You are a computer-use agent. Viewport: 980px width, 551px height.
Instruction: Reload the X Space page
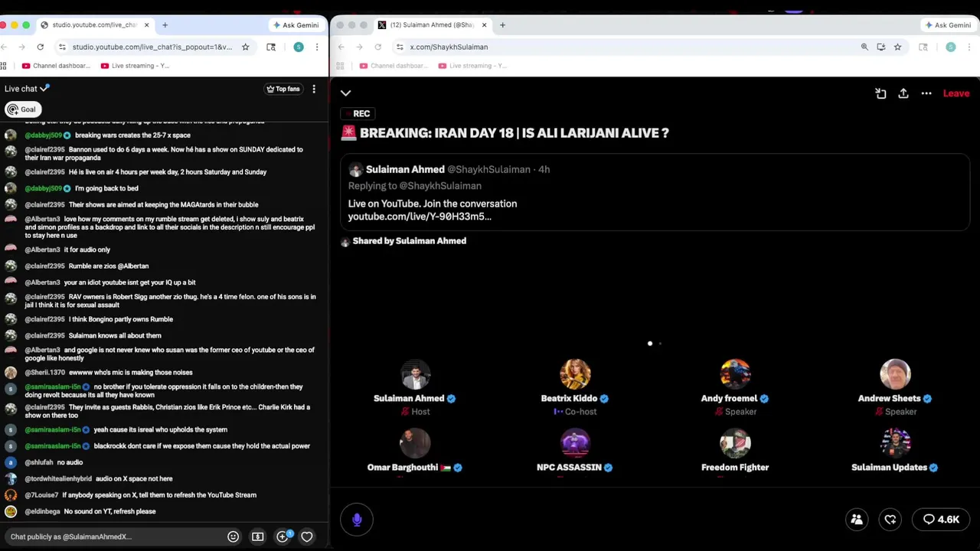click(x=378, y=47)
